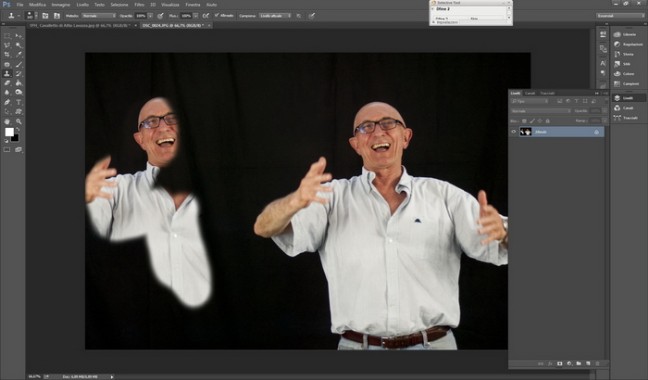Toggle the Allineato checkbox

click(x=217, y=16)
